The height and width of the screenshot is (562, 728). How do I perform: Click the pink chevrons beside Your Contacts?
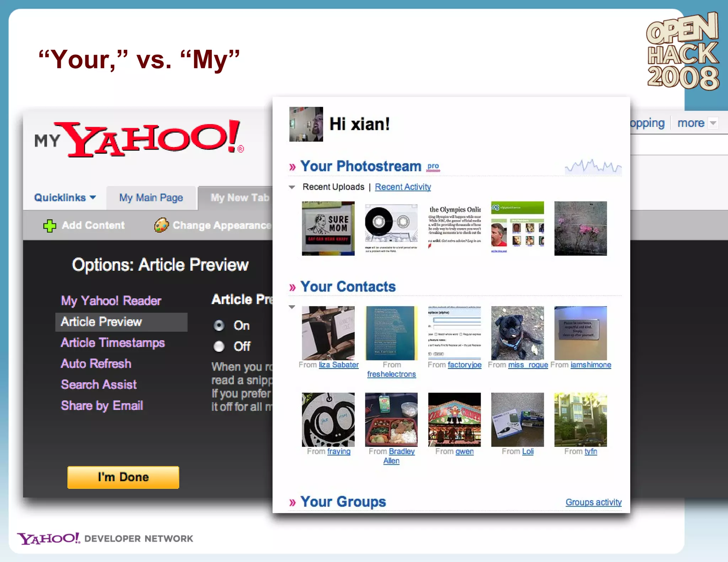click(293, 287)
